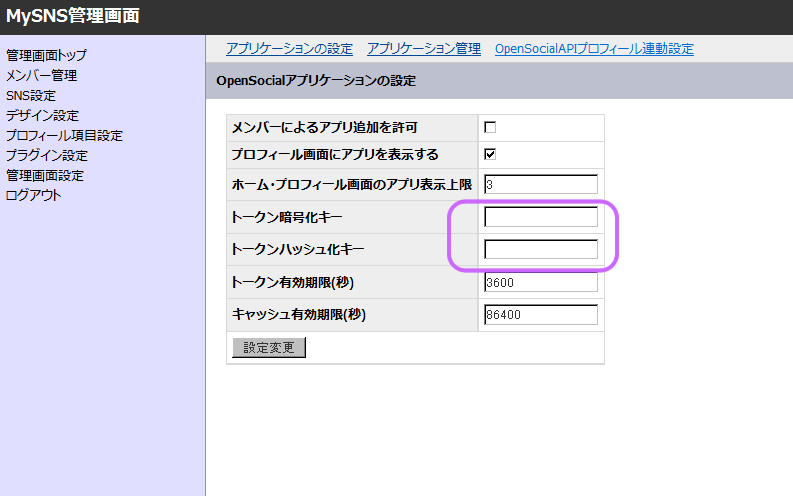
Task: Open 管理画面設定 in the sidebar
Action: [45, 175]
